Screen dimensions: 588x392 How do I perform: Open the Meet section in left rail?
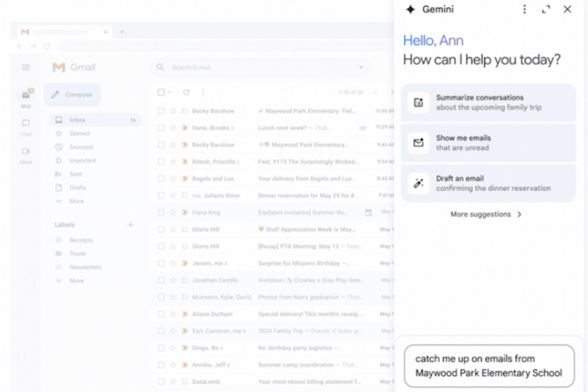tap(26, 154)
